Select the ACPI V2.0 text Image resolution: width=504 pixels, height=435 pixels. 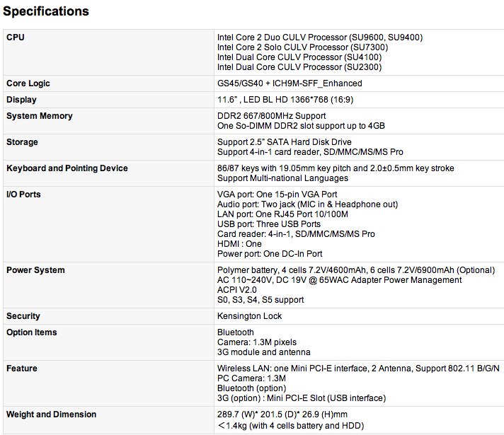pyautogui.click(x=237, y=290)
